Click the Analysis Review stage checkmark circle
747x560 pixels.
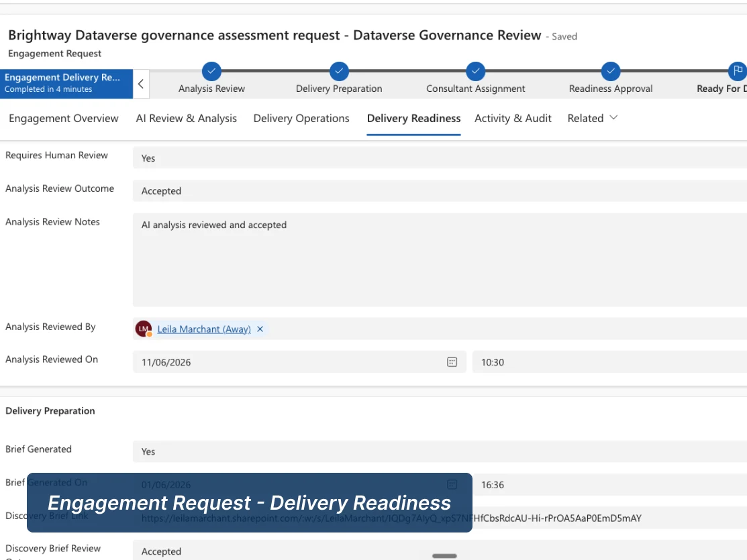pyautogui.click(x=211, y=72)
